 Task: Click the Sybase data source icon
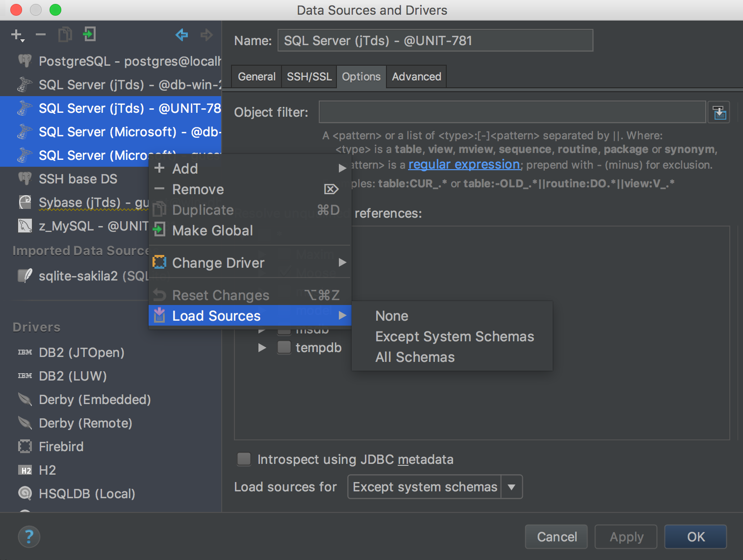click(25, 202)
